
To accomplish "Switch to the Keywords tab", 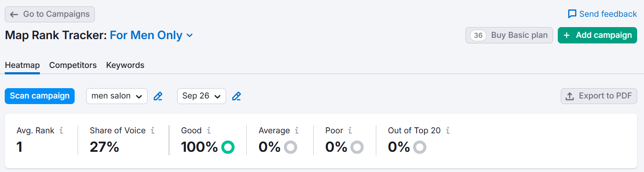I will click(125, 65).
